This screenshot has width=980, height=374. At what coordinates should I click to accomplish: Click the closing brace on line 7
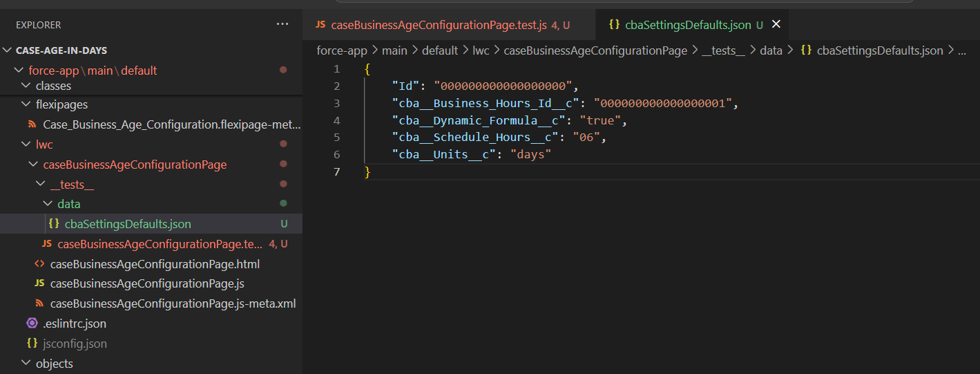367,171
